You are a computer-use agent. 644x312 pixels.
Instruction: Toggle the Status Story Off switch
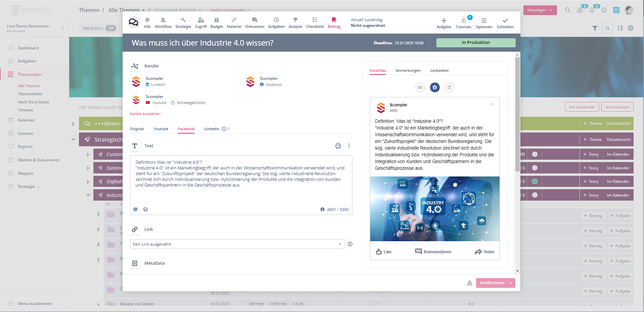point(111,28)
